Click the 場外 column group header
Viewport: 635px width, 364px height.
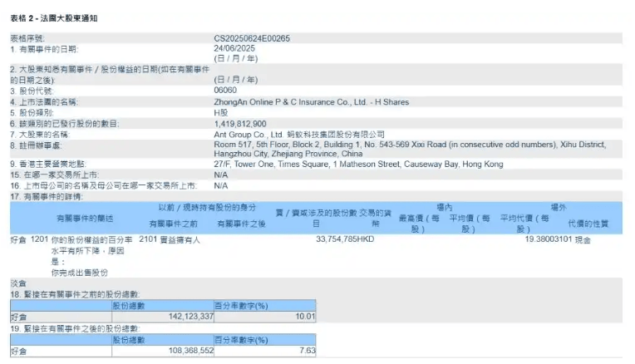coord(559,207)
